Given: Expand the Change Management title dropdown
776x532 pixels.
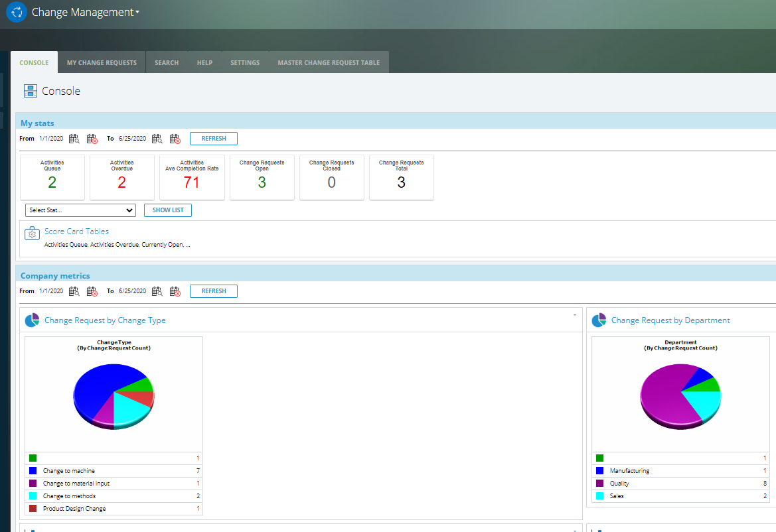Looking at the screenshot, I should click(x=137, y=12).
